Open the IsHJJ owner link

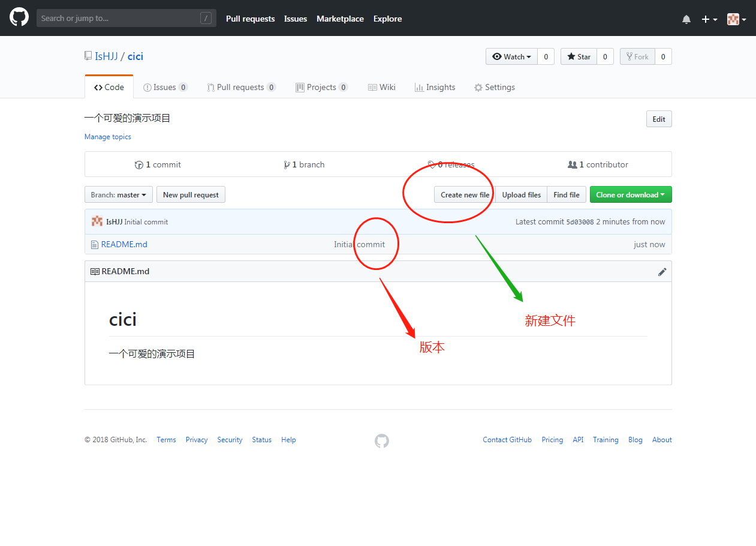[x=106, y=56]
